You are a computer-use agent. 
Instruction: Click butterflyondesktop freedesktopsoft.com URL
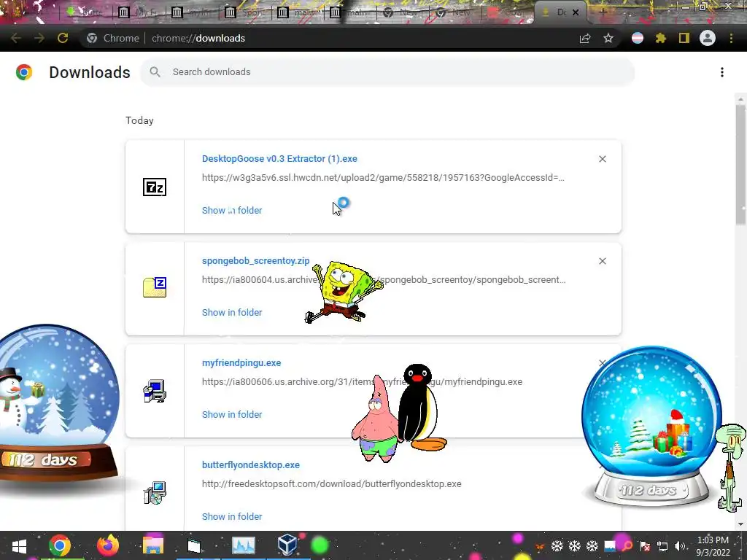(x=332, y=484)
